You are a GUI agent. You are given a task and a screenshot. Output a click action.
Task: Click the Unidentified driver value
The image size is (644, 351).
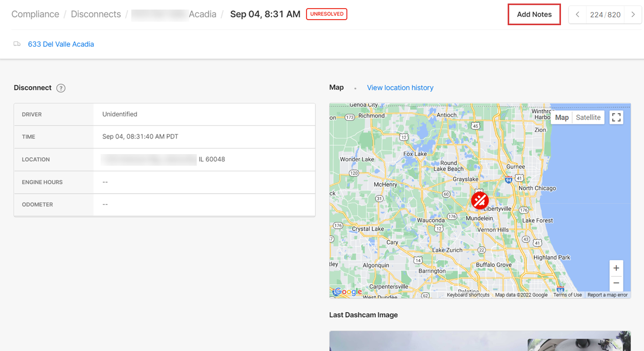120,114
